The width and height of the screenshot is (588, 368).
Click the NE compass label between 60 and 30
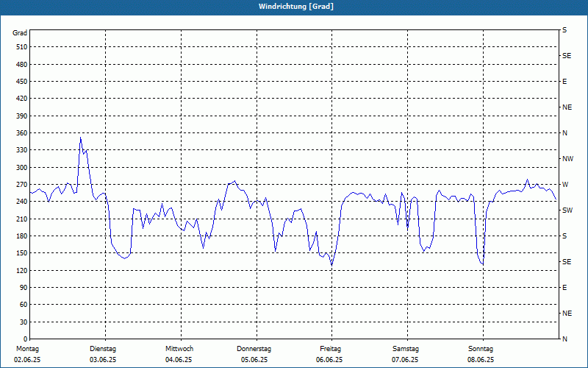point(567,314)
